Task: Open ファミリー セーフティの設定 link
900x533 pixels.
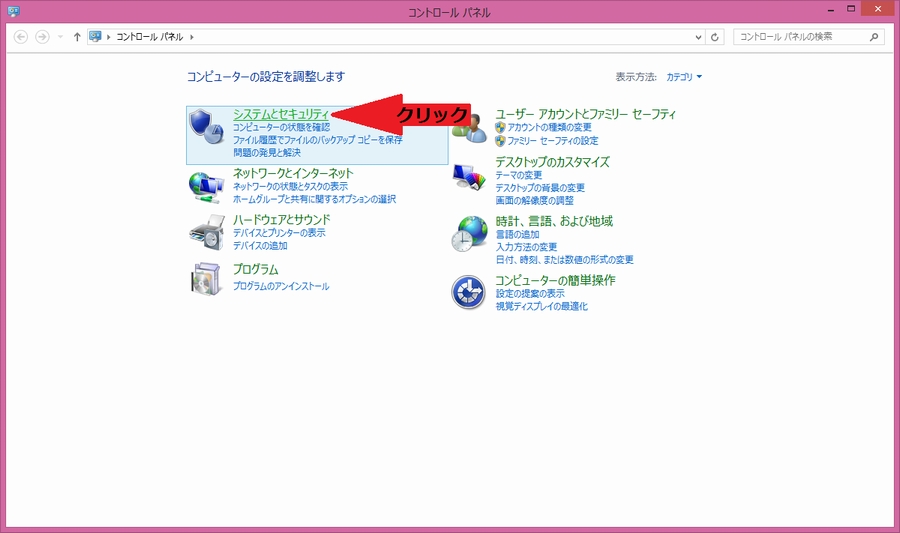Action: click(553, 141)
